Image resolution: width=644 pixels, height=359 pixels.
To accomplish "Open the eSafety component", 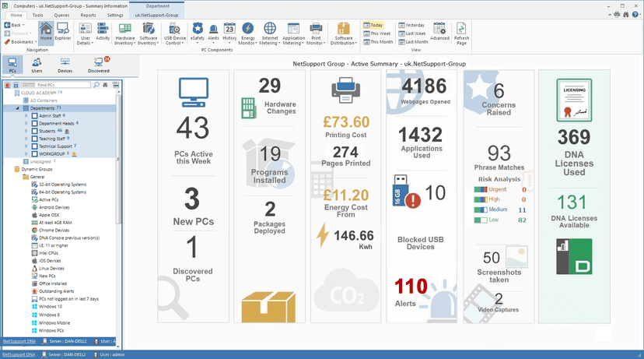I will point(198,33).
